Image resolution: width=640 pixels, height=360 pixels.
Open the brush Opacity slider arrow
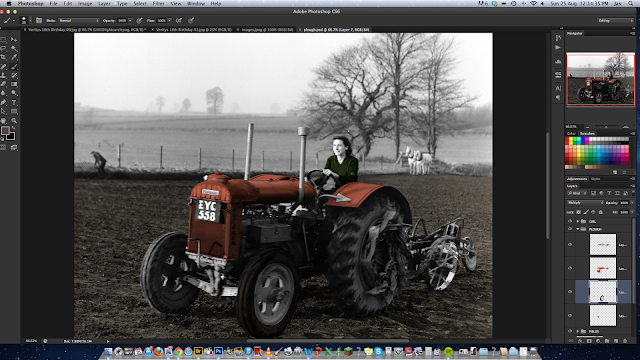[x=130, y=20]
